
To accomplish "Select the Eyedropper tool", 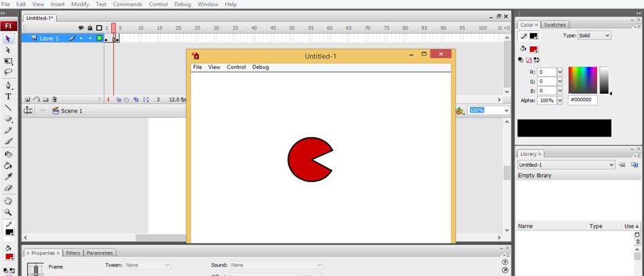I will click(8, 177).
